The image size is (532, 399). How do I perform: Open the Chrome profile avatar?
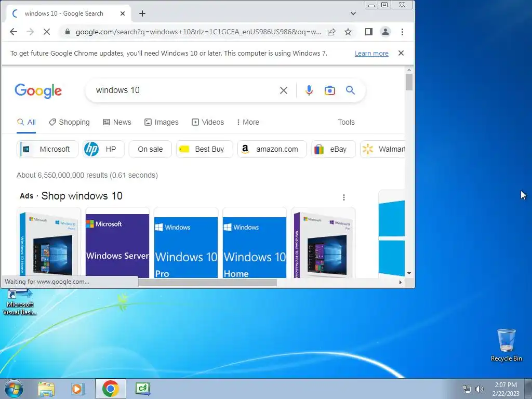point(385,32)
